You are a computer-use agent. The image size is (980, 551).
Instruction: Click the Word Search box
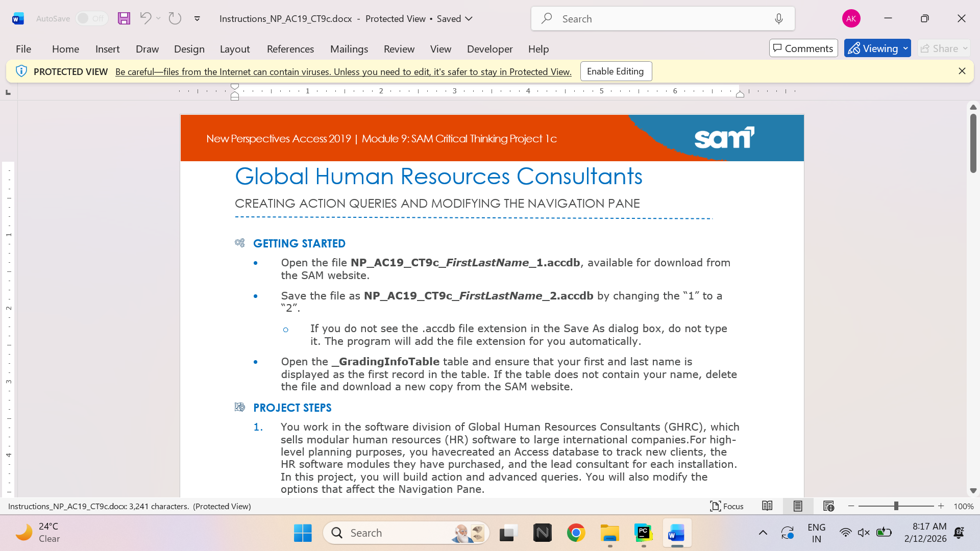663,19
